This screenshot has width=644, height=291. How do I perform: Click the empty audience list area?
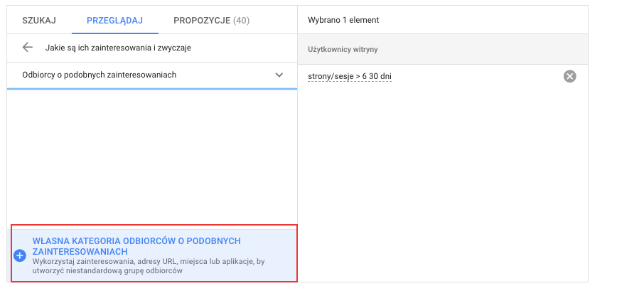click(152, 157)
